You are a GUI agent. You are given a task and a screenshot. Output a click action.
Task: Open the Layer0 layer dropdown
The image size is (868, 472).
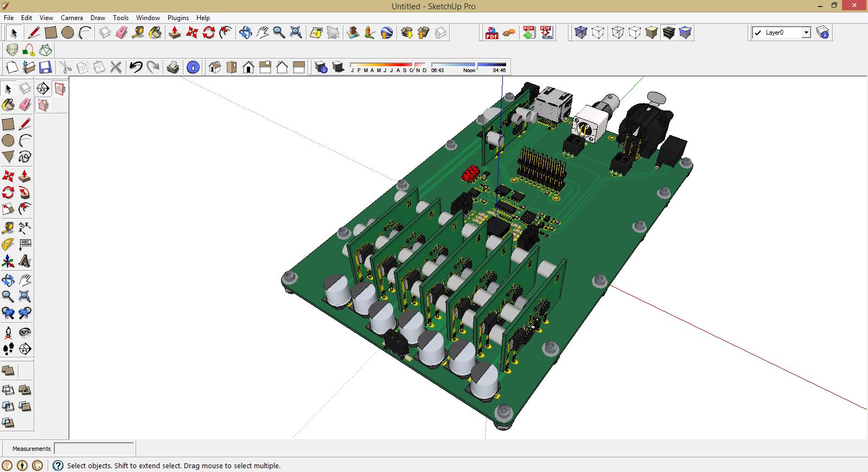click(x=806, y=33)
